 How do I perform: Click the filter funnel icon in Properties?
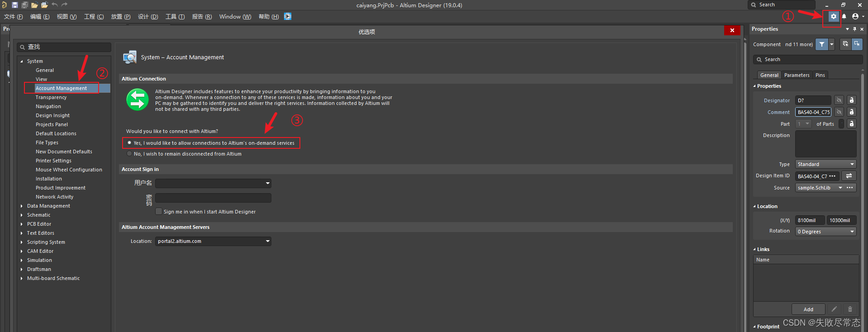pyautogui.click(x=822, y=44)
